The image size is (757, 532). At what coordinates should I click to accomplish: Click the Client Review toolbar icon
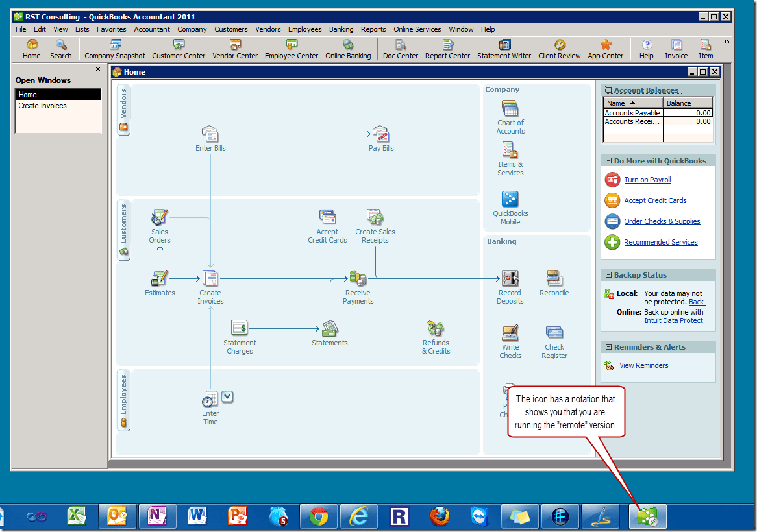point(560,50)
